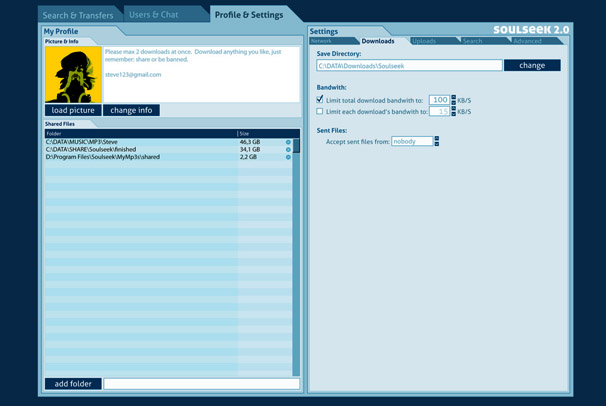The image size is (606, 406).
Task: Click the remove icon for C:\DATA\SHARE\Soulseek\finished folder
Action: tap(288, 150)
